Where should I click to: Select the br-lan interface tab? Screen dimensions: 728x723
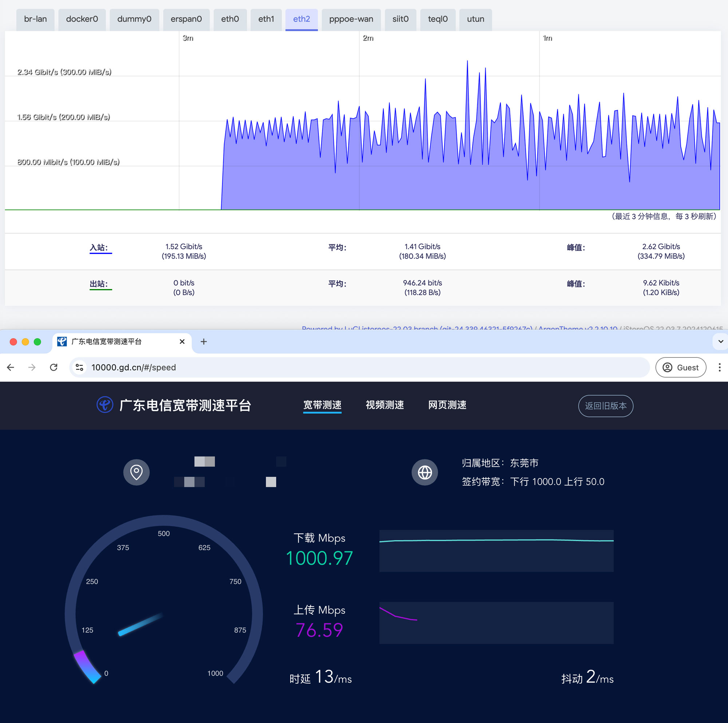tap(35, 19)
